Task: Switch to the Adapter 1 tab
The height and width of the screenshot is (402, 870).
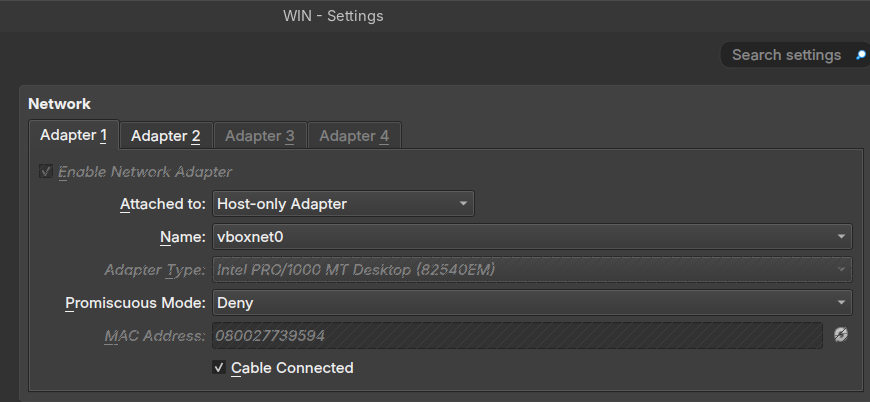Action: click(73, 135)
